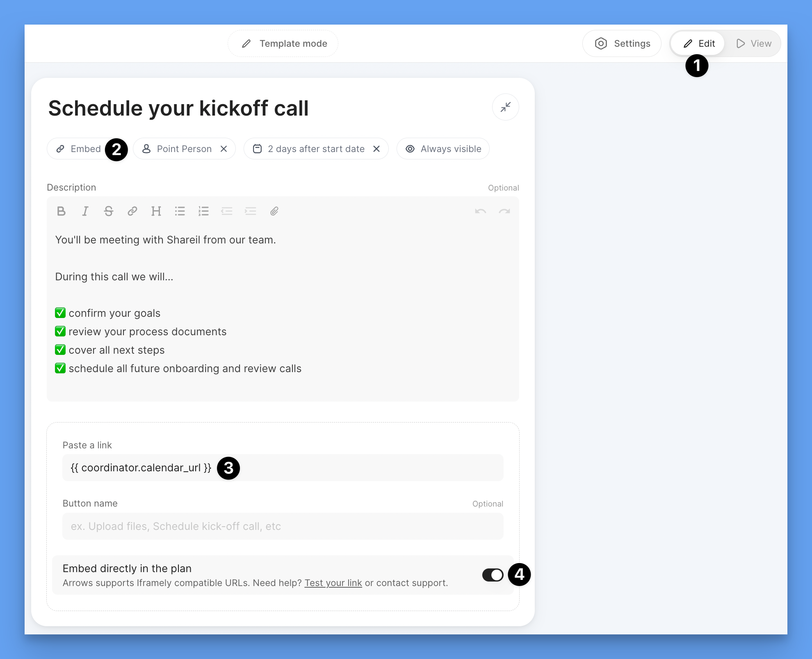The width and height of the screenshot is (812, 659).
Task: Collapse the kickoff call task card
Action: (x=505, y=107)
